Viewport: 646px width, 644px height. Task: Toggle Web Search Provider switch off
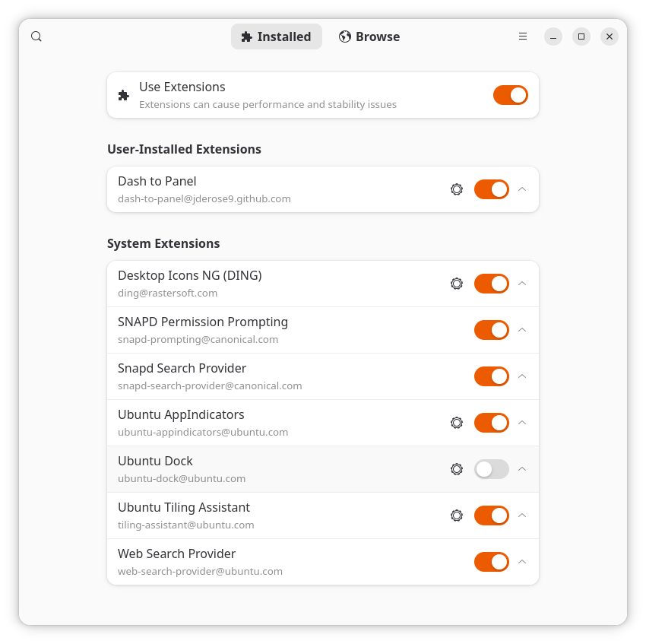click(x=491, y=562)
